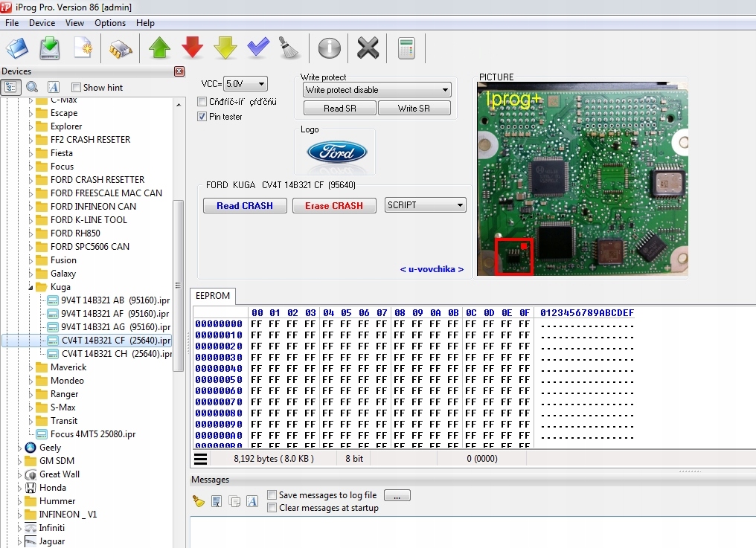Viewport: 756px width, 548px height.
Task: Click the yellow down arrow toolbar icon
Action: 225,48
